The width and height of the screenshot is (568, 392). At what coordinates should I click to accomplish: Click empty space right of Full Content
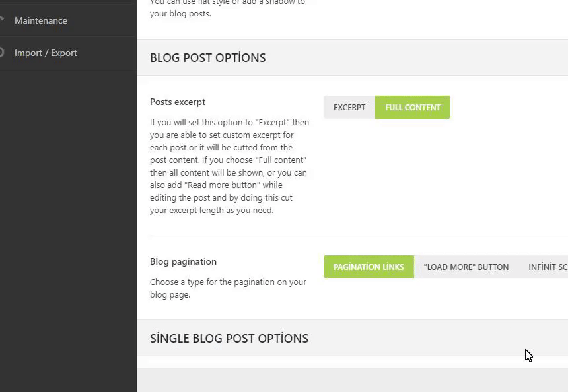(x=509, y=108)
